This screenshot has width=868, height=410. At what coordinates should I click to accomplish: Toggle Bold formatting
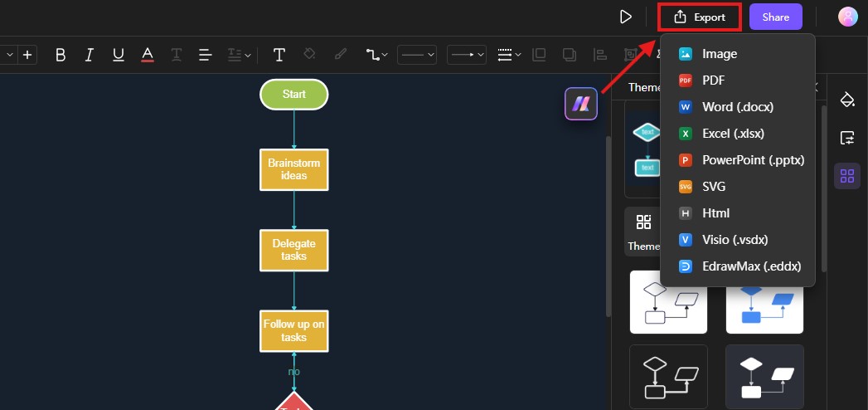[61, 55]
